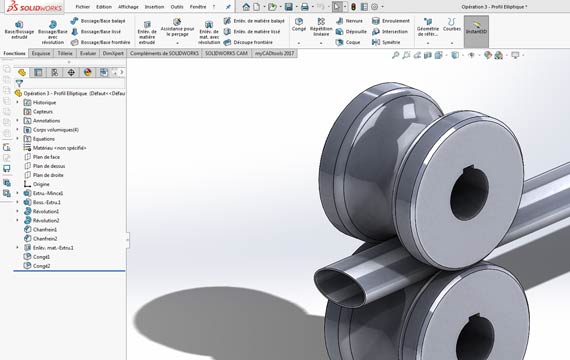The image size is (570, 360).
Task: Open dropdown arrow under Courbes
Action: coord(452,43)
